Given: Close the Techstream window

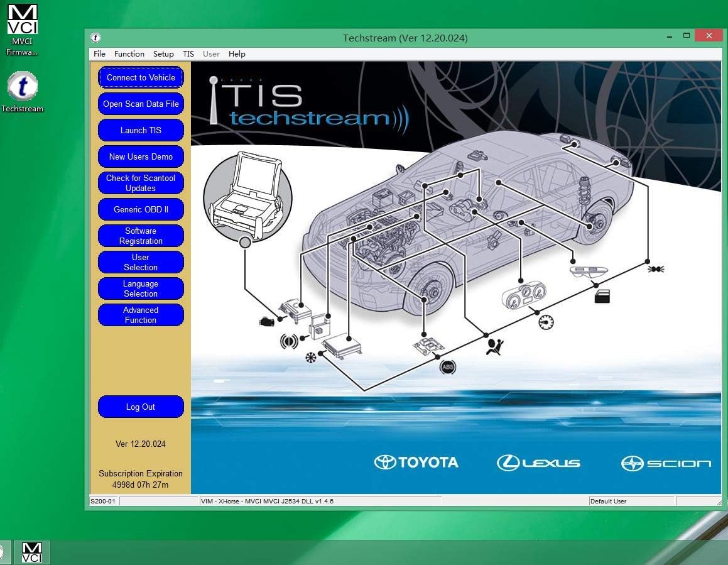Looking at the screenshot, I should tap(709, 36).
